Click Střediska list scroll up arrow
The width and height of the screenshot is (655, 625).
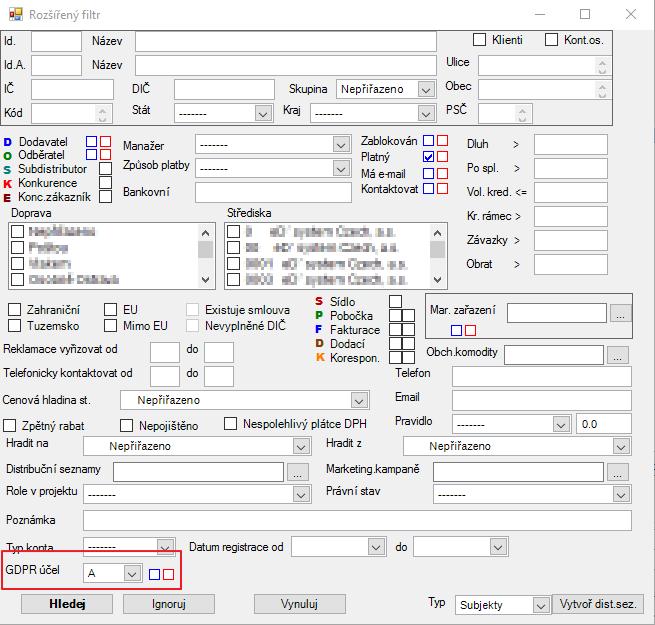[x=437, y=233]
